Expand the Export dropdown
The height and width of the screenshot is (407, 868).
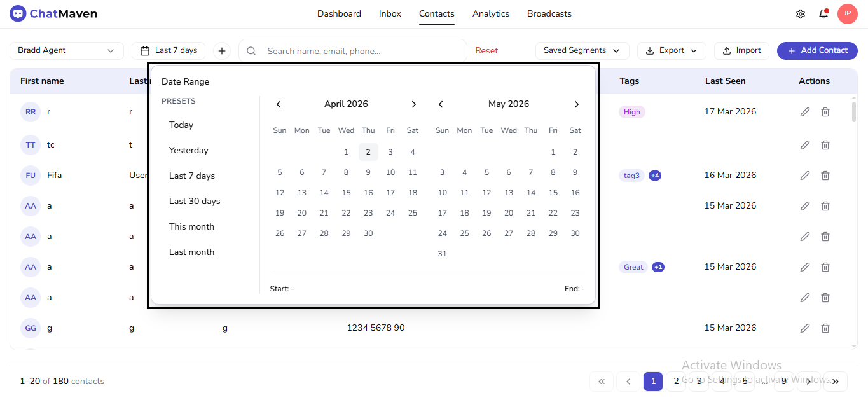click(672, 50)
